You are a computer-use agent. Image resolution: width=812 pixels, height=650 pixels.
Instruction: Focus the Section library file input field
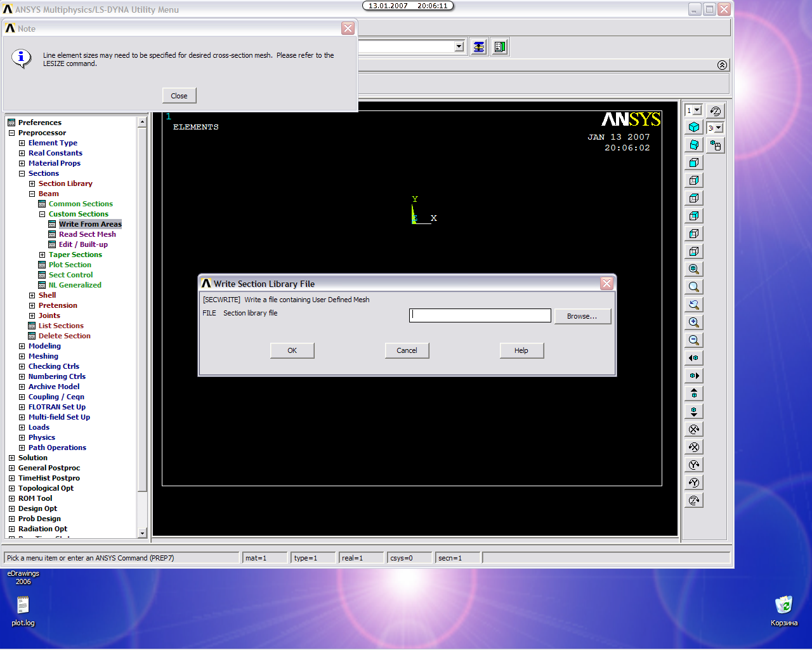coord(480,315)
